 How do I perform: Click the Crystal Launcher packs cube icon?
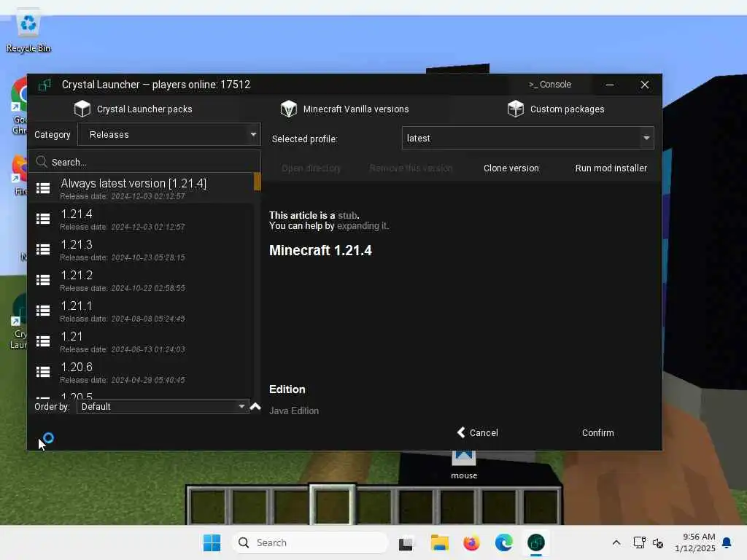(82, 109)
